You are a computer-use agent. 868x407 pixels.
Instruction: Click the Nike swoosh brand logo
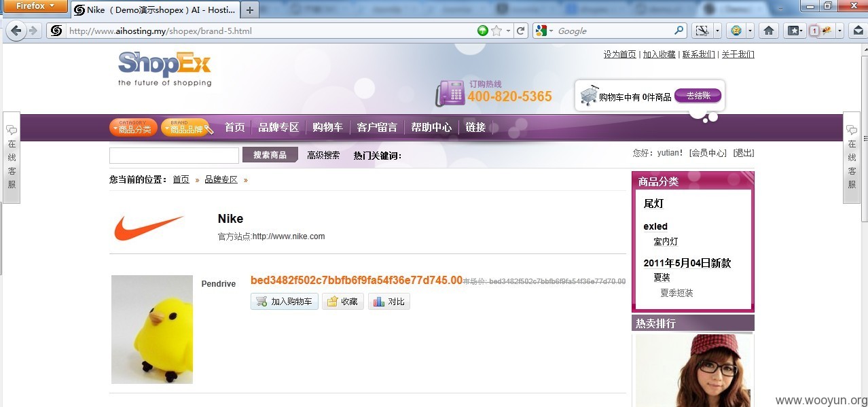coord(149,228)
